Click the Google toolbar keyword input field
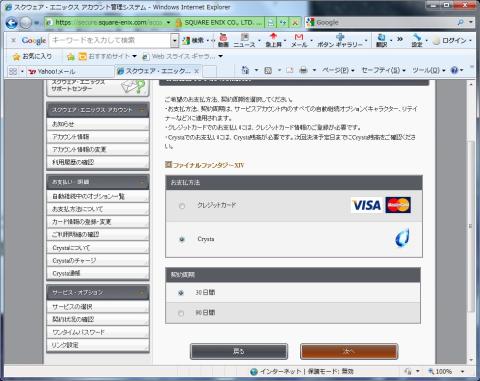Image resolution: width=480 pixels, height=381 pixels. click(x=110, y=41)
